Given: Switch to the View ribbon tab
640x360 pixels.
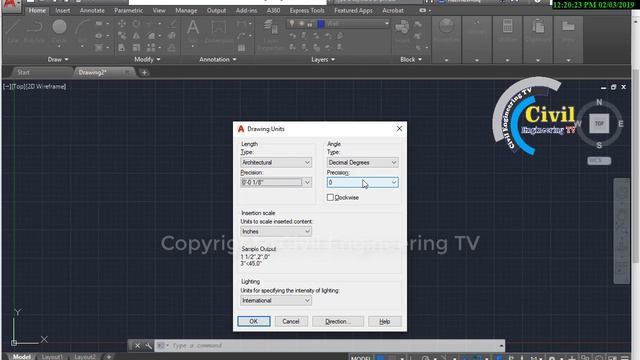Looking at the screenshot, I should [159, 11].
